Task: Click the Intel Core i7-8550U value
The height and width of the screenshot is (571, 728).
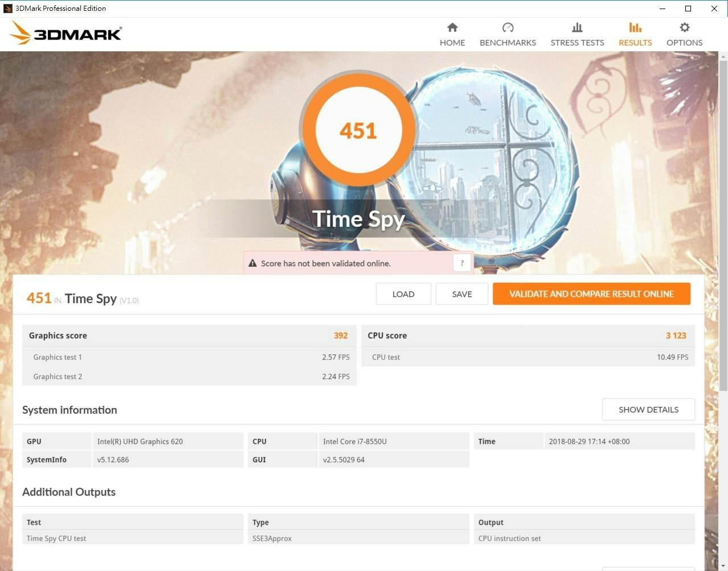Action: 355,442
